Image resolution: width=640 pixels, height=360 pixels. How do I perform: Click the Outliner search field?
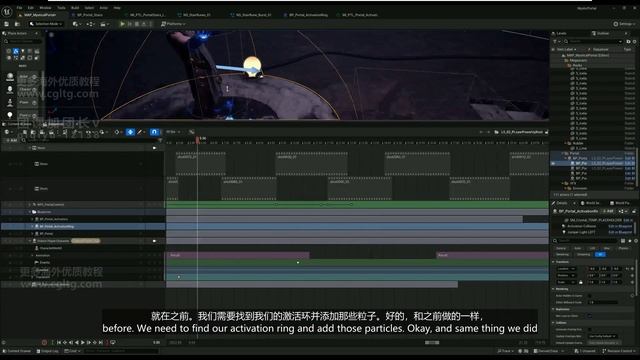click(594, 41)
